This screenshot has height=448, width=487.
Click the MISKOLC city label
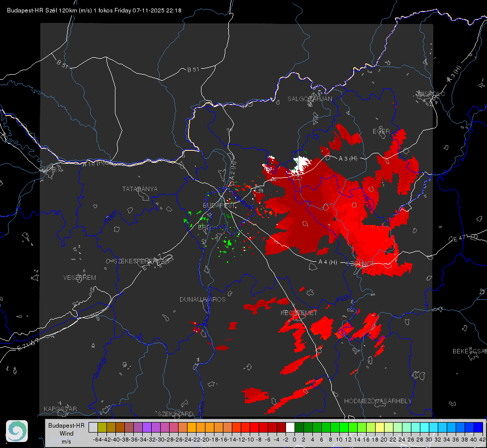pos(431,94)
